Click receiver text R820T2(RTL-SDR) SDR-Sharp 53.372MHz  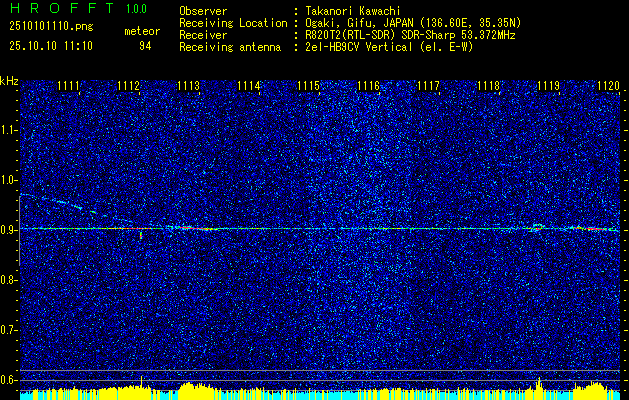[x=410, y=35]
